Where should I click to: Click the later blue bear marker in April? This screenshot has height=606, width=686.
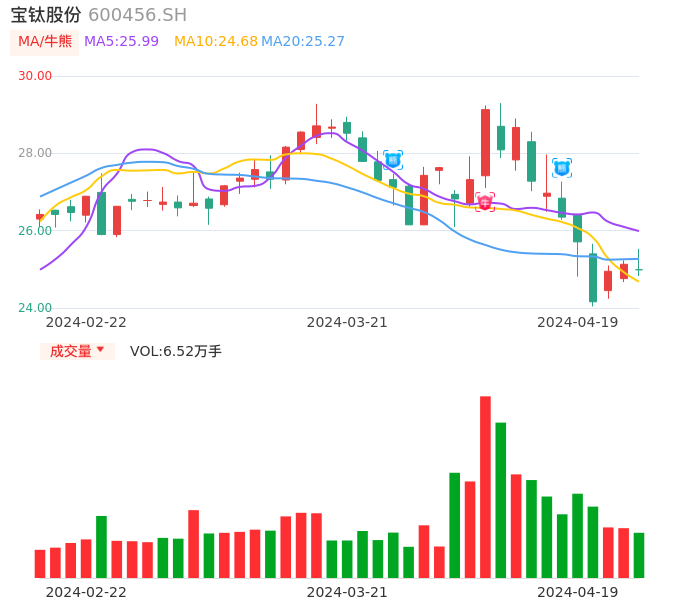(562, 168)
